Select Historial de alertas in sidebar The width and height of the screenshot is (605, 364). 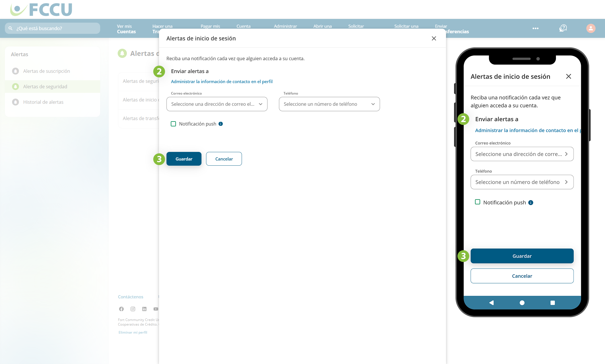tap(43, 102)
